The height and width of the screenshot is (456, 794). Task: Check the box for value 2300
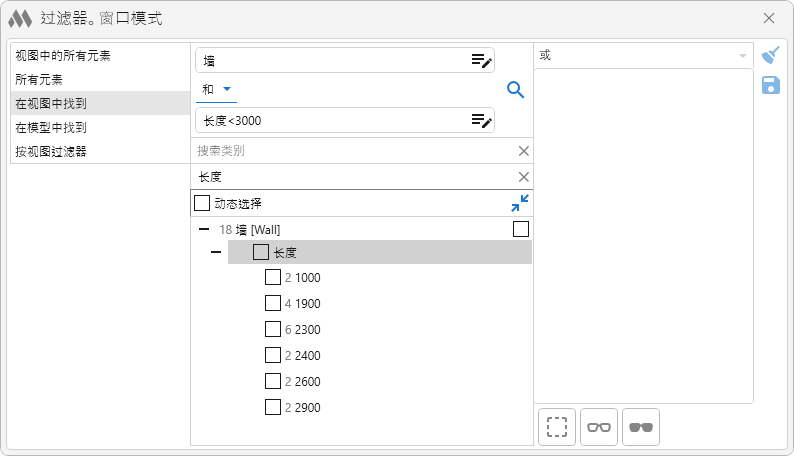273,329
